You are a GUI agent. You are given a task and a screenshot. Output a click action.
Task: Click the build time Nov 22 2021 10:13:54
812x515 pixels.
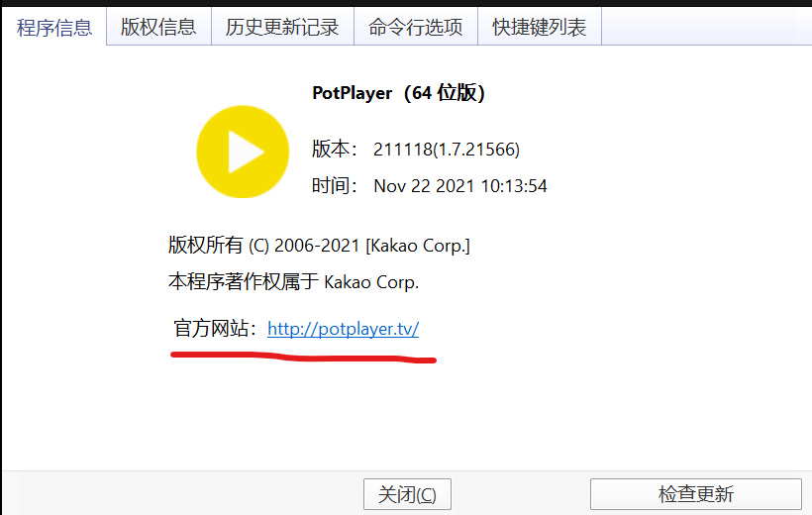(459, 186)
